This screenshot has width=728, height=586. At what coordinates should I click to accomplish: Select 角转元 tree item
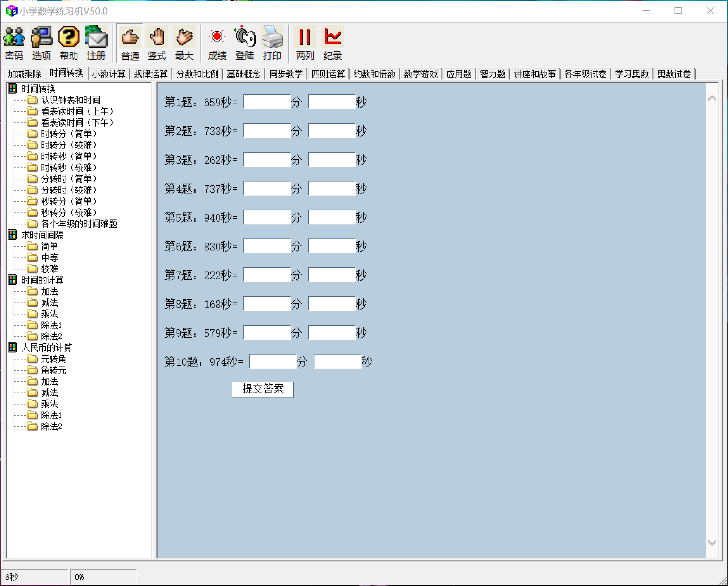coord(53,370)
